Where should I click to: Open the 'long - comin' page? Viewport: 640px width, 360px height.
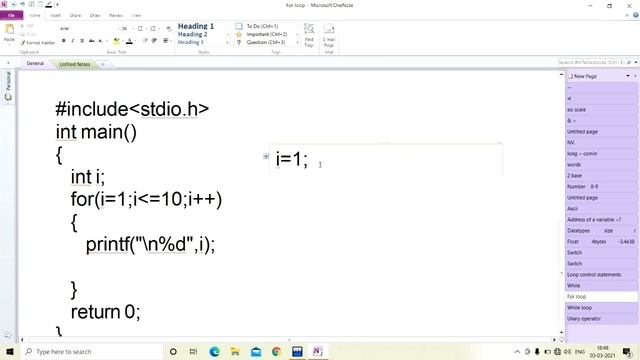601,154
